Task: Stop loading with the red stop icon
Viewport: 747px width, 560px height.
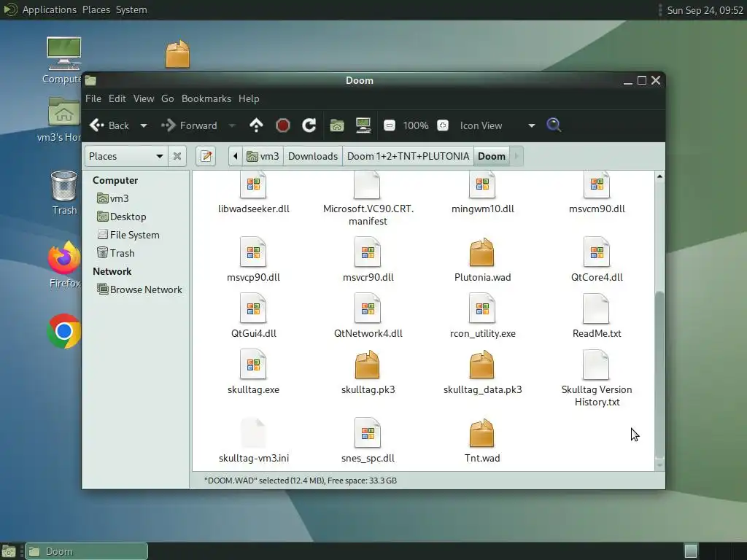Action: [x=282, y=125]
